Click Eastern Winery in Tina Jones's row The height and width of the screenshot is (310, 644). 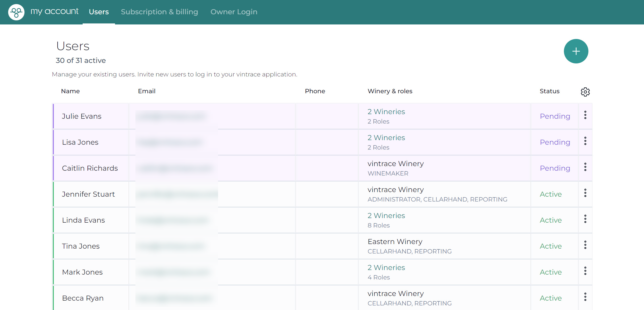(x=395, y=241)
